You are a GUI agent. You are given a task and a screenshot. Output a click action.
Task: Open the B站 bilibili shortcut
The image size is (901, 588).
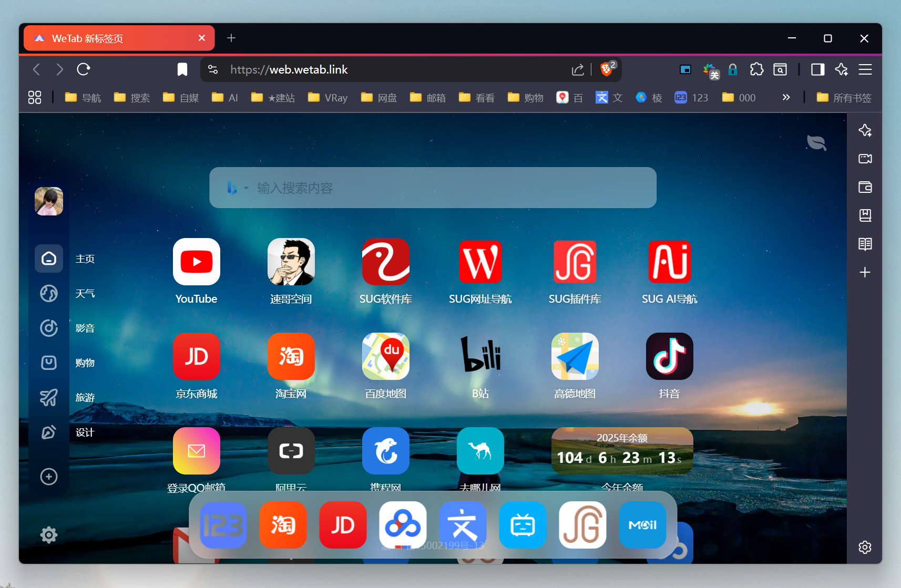tap(480, 356)
